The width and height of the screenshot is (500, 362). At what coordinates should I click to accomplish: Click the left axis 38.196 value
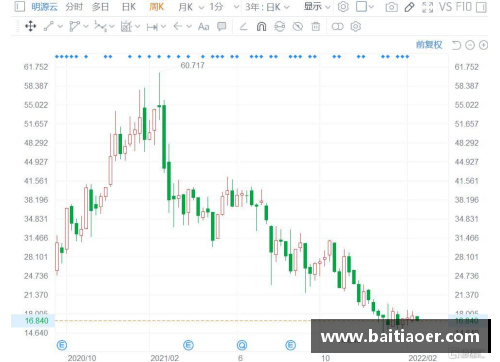coord(36,200)
